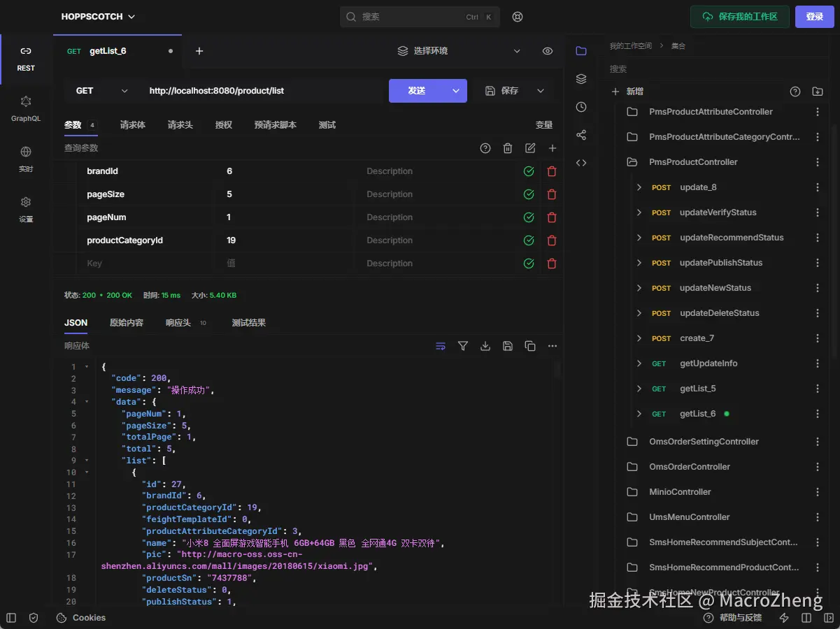This screenshot has height=629, width=840.
Task: Click the top search (搜索) box
Action: (x=420, y=17)
